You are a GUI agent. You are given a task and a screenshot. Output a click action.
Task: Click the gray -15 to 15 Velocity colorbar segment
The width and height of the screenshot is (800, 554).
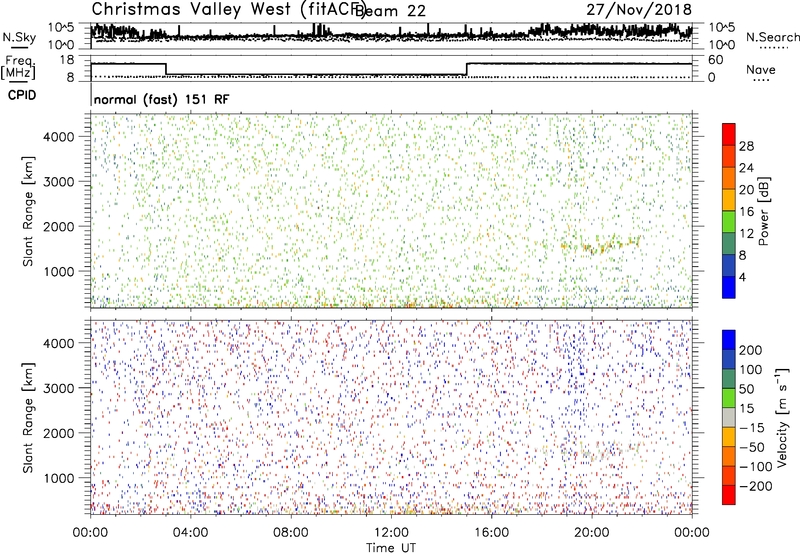point(729,417)
